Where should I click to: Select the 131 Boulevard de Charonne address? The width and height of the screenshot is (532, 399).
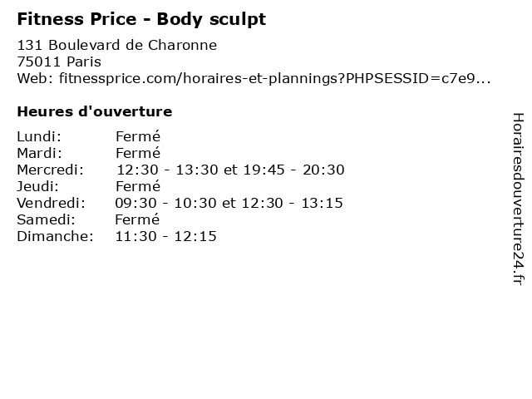coord(116,45)
